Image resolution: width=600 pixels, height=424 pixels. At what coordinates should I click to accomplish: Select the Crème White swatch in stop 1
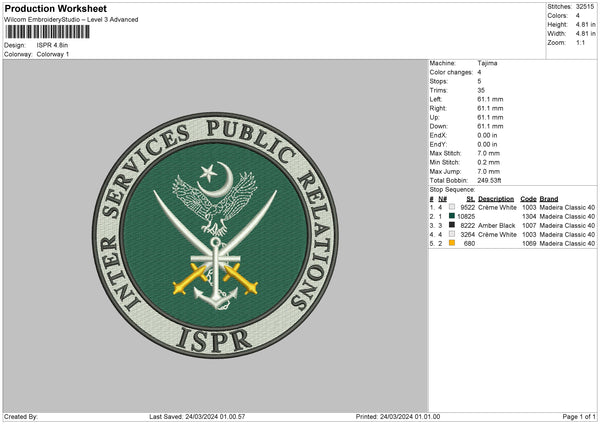pyautogui.click(x=452, y=207)
